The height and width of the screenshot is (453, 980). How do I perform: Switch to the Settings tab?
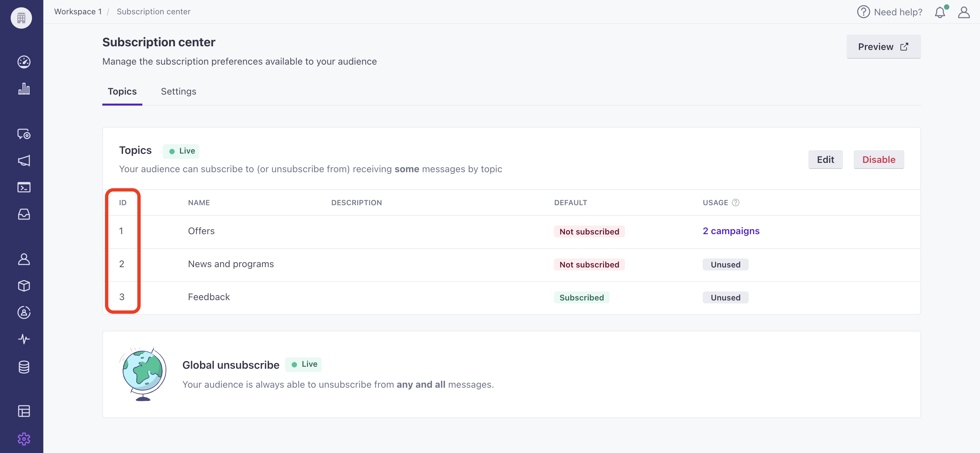coord(178,91)
